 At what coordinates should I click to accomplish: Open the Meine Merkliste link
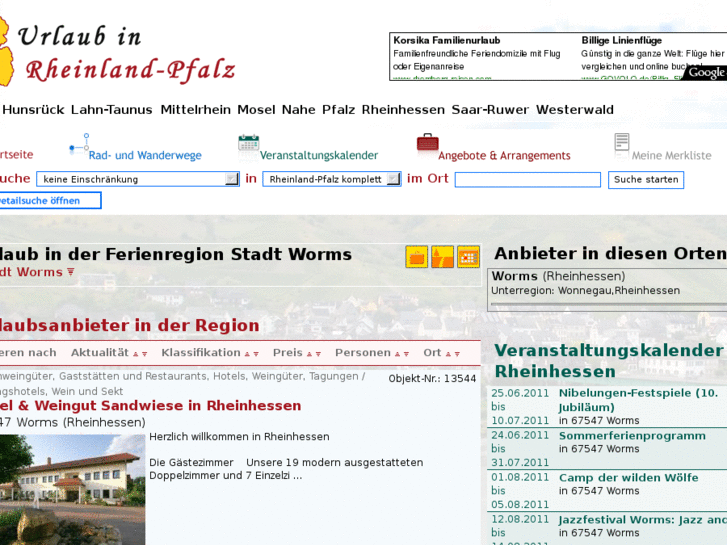tap(671, 155)
